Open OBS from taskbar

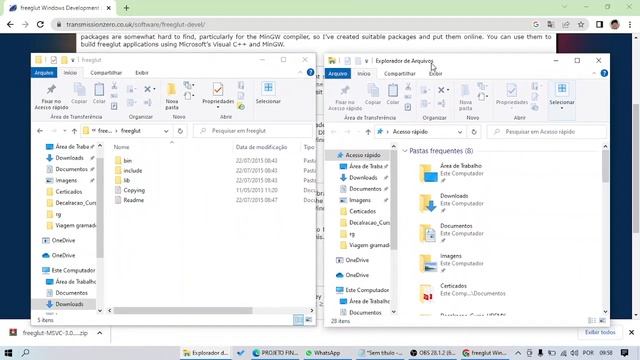click(433, 353)
